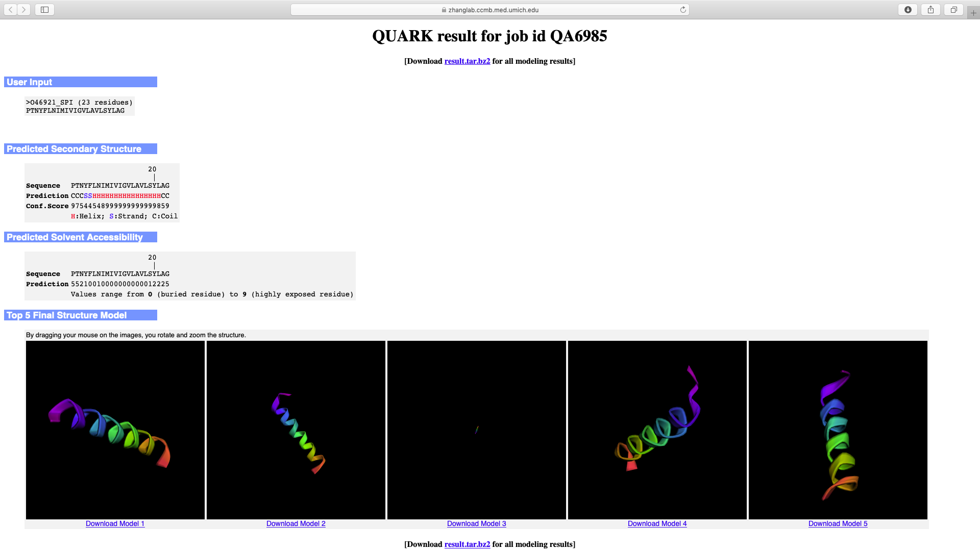This screenshot has height=551, width=980.
Task: Click Top 5 Final Structure Model header
Action: [81, 315]
